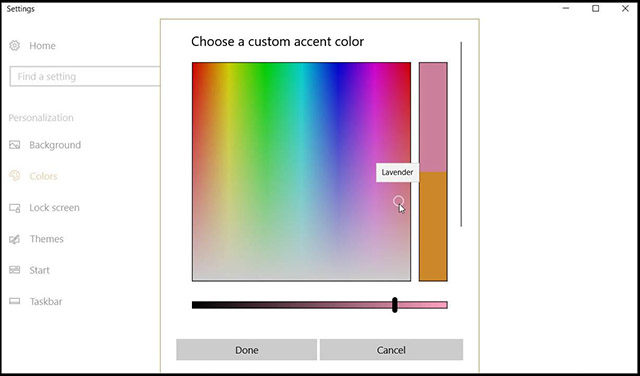Screen dimensions: 640x376
Task: Pick a green hue in the color spectrum
Action: coord(265,102)
